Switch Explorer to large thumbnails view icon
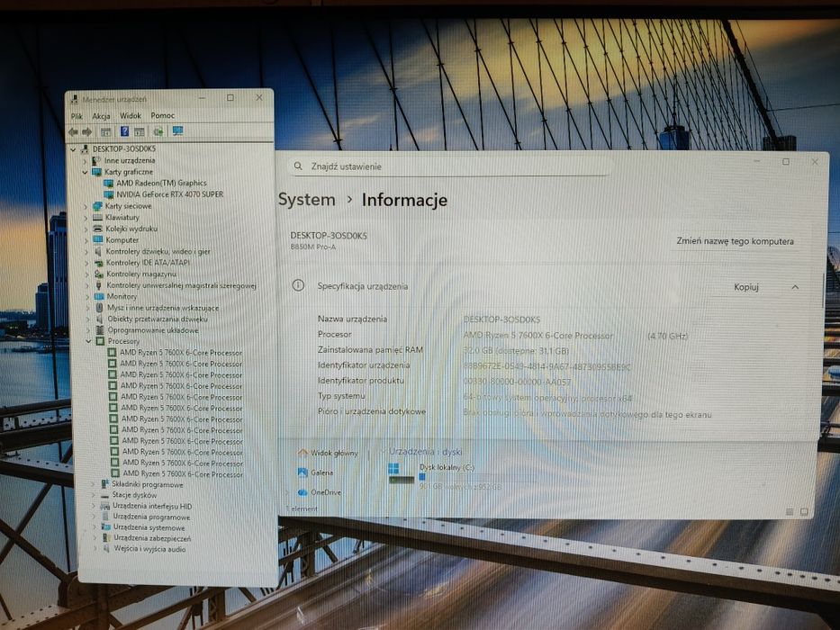 tap(804, 512)
